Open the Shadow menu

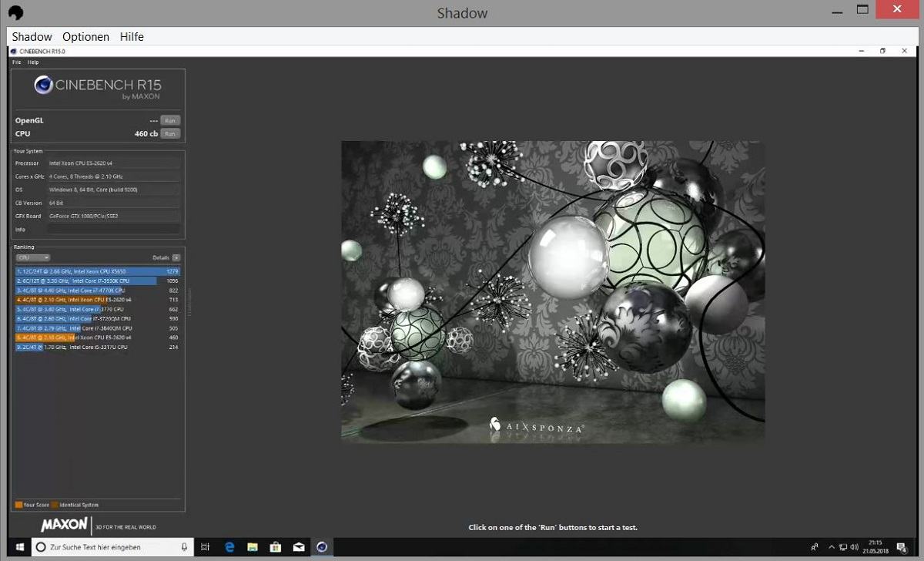[x=32, y=37]
